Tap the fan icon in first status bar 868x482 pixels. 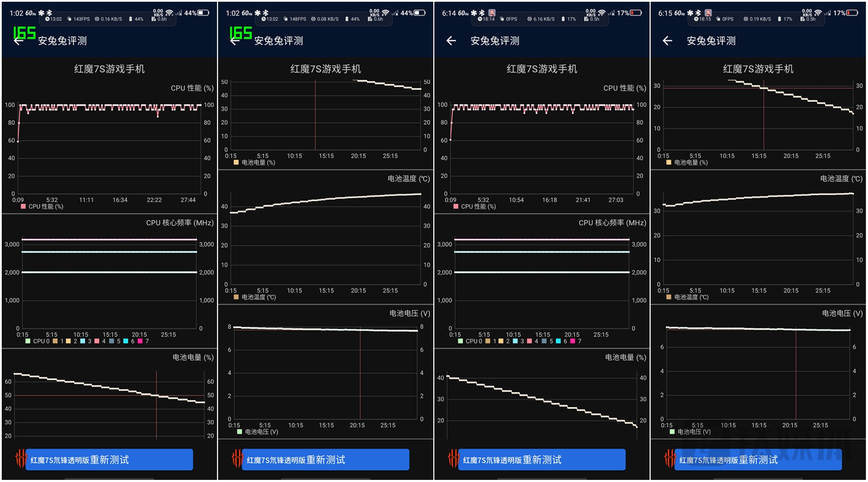point(42,13)
